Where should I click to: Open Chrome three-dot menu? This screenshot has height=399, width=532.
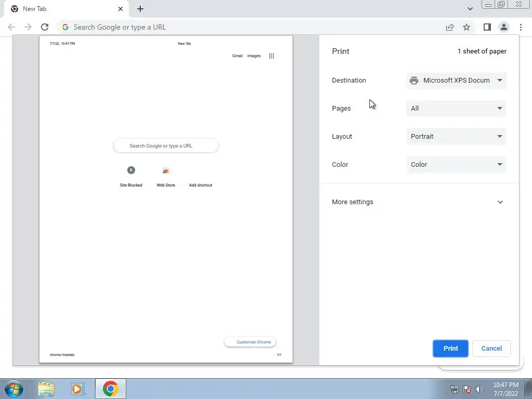pos(521,27)
